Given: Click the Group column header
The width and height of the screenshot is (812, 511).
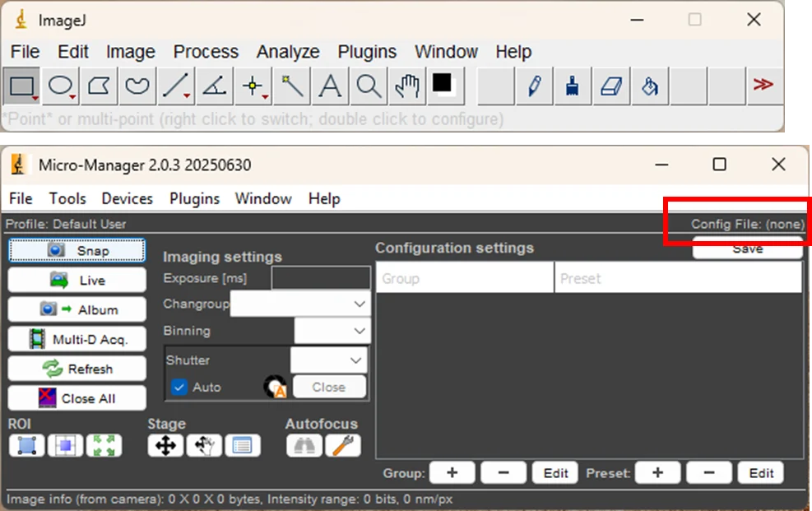Looking at the screenshot, I should pos(465,278).
